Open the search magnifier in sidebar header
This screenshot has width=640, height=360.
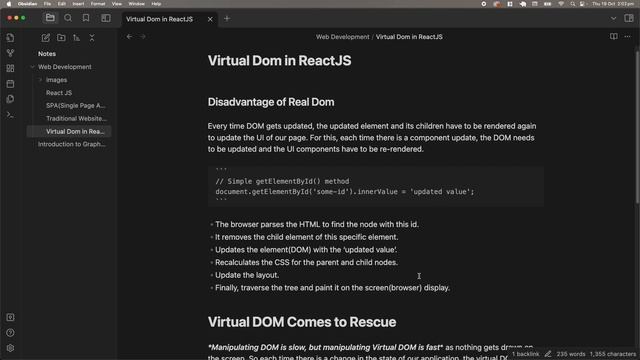(68, 18)
